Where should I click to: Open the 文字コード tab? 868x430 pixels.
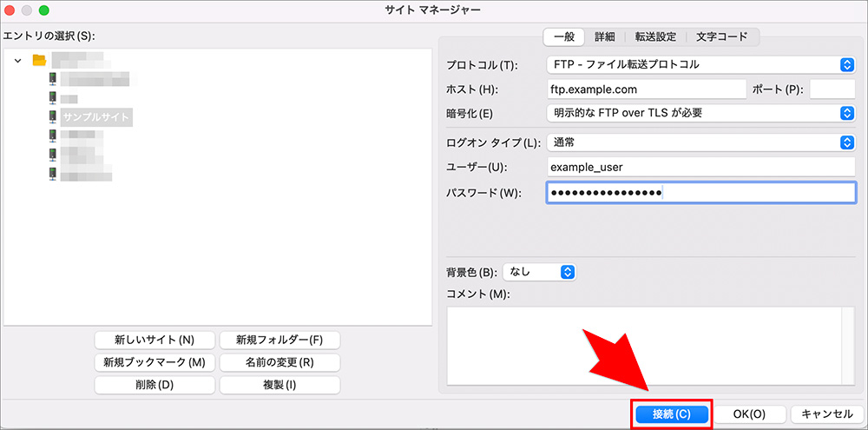722,37
